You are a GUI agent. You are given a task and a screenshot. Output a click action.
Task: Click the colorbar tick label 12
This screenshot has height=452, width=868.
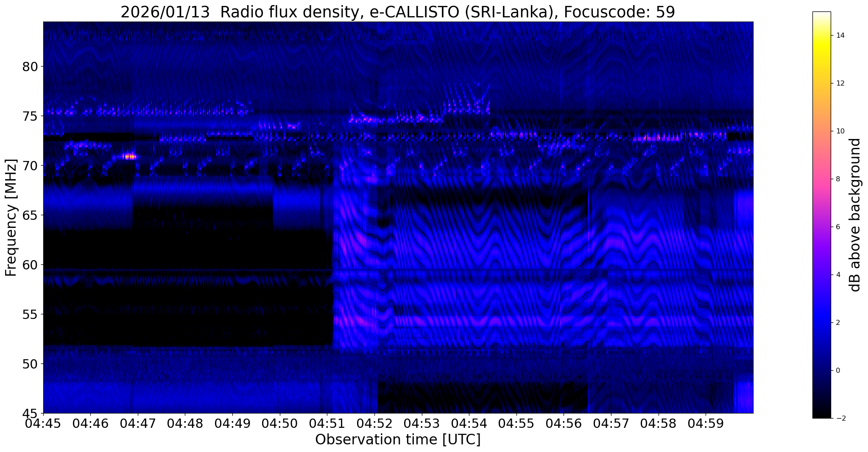point(840,83)
